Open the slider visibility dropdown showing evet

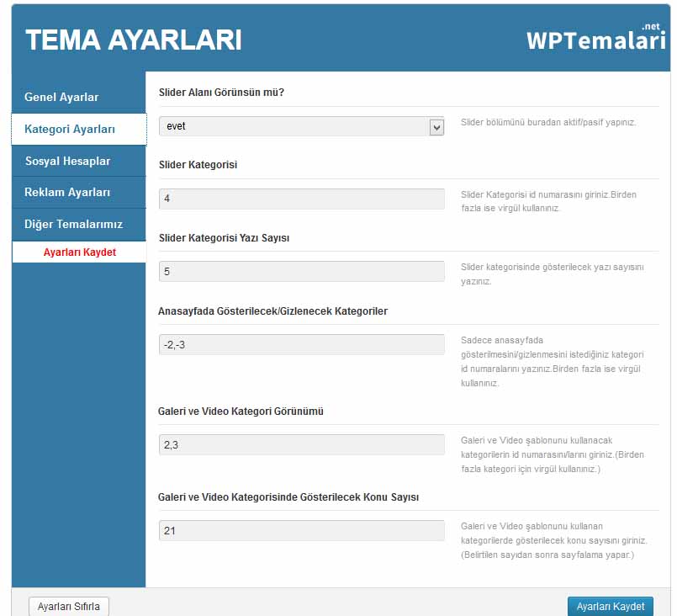[x=301, y=126]
